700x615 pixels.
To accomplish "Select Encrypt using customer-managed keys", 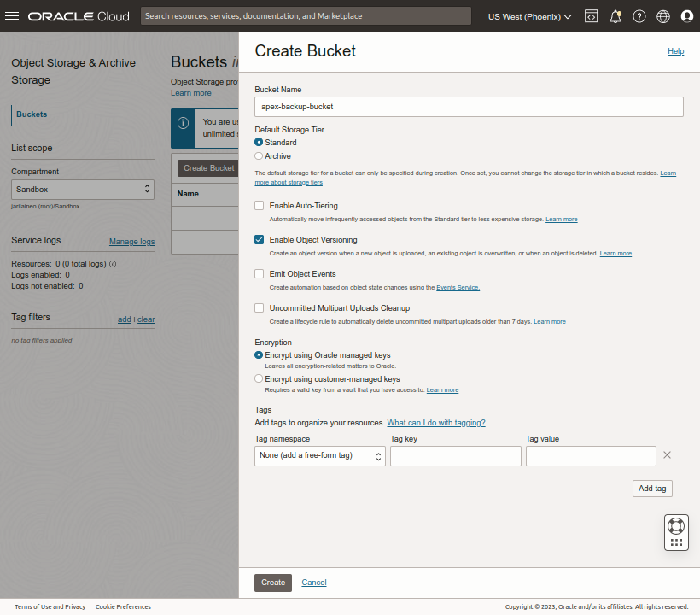I will click(259, 378).
